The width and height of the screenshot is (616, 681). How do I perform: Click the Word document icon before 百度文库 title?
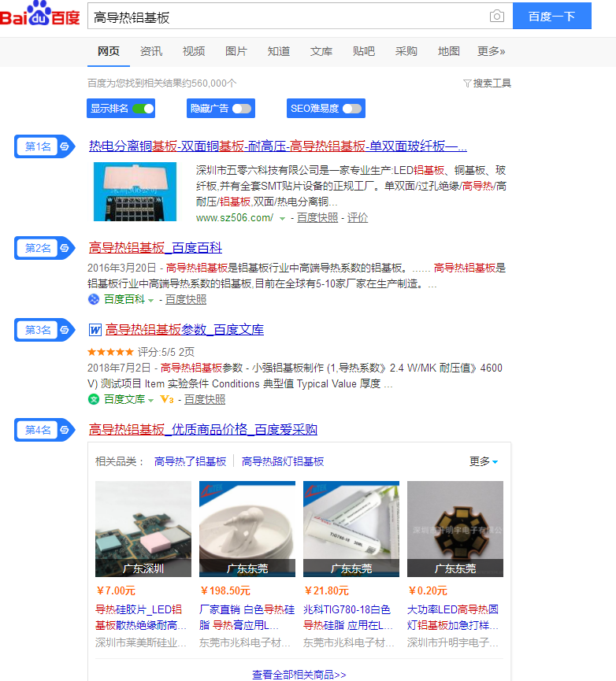point(95,330)
